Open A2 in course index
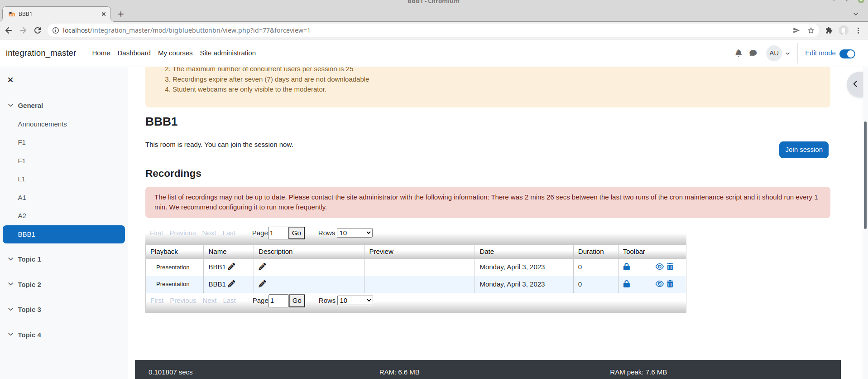Image resolution: width=868 pixels, height=379 pixels. [22, 216]
